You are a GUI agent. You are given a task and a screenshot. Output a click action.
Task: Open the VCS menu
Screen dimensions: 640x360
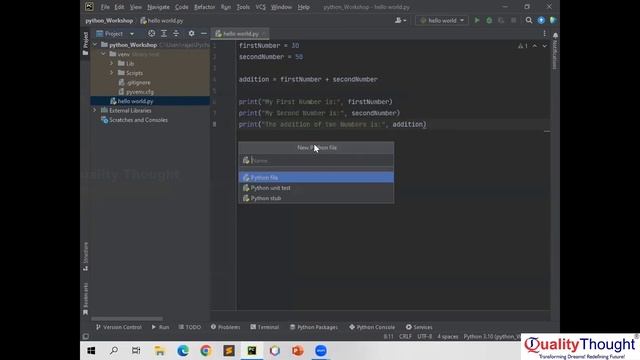(x=260, y=7)
